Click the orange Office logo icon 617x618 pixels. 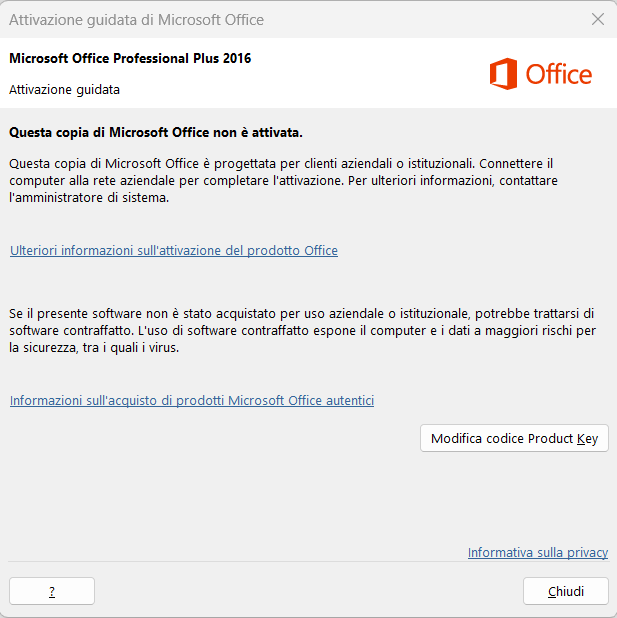(x=503, y=74)
